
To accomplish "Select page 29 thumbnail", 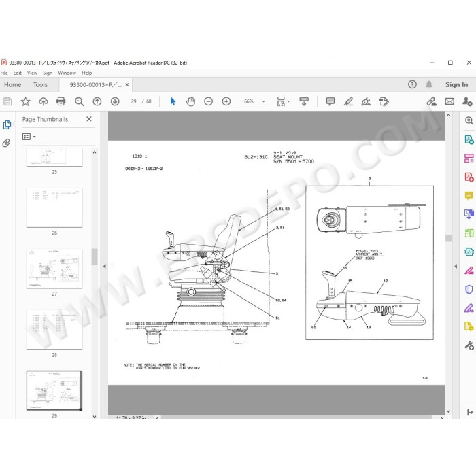I will [x=54, y=390].
